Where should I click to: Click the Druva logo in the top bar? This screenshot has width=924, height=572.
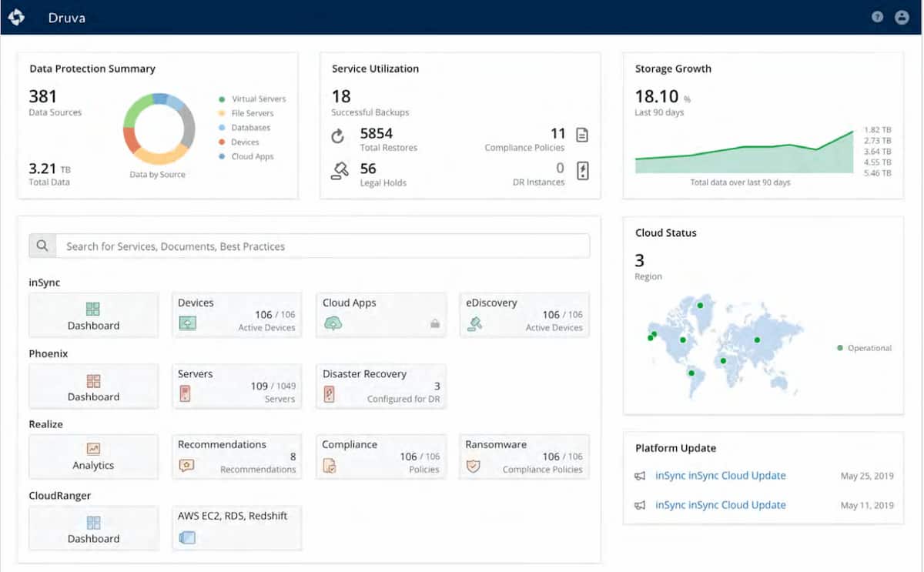17,17
